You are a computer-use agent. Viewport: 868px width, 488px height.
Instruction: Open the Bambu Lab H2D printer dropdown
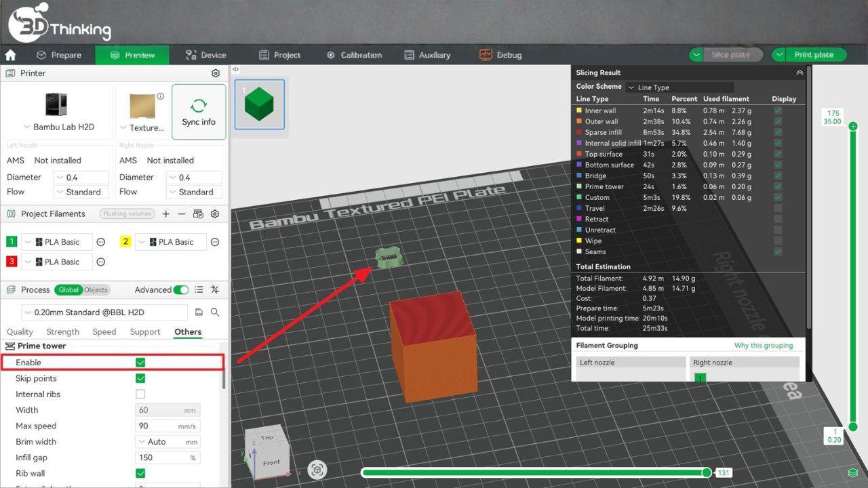(58, 127)
